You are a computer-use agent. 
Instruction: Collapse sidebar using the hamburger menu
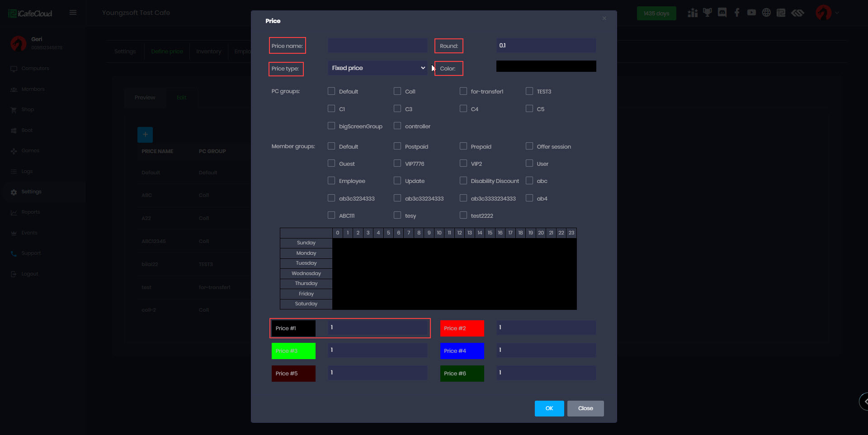[73, 13]
